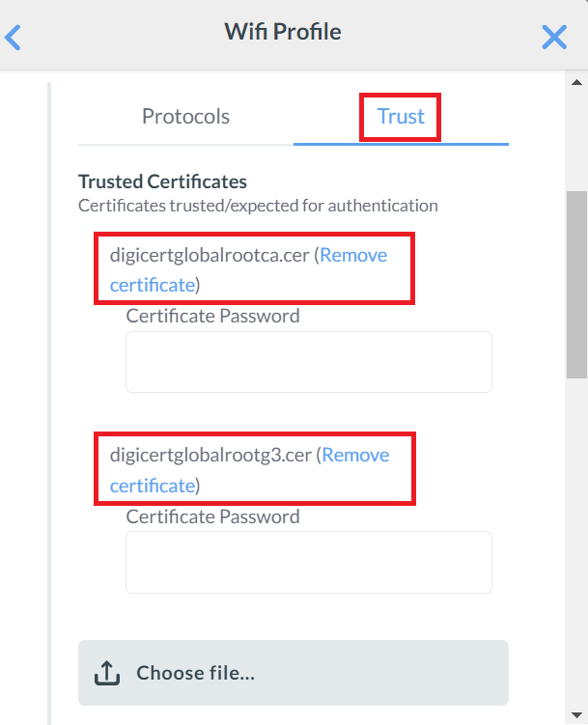Remove the digicertglobalrootca.cer certificate
This screenshot has width=588, height=725.
pyautogui.click(x=353, y=256)
